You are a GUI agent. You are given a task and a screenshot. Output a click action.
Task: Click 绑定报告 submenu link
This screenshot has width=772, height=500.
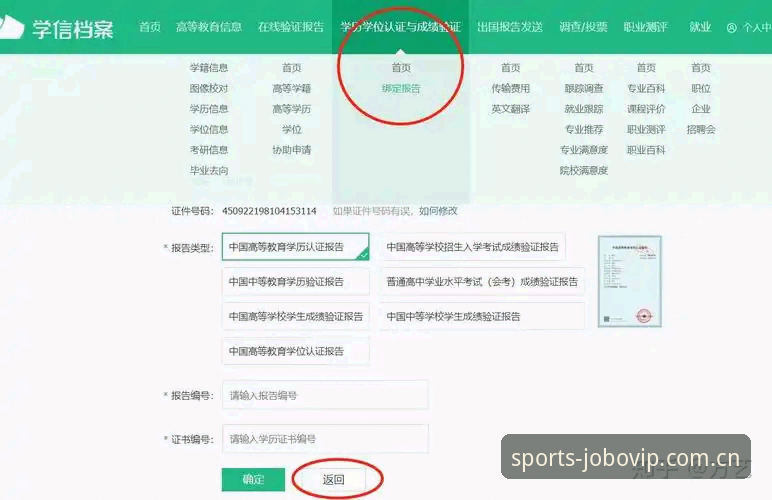click(x=401, y=89)
